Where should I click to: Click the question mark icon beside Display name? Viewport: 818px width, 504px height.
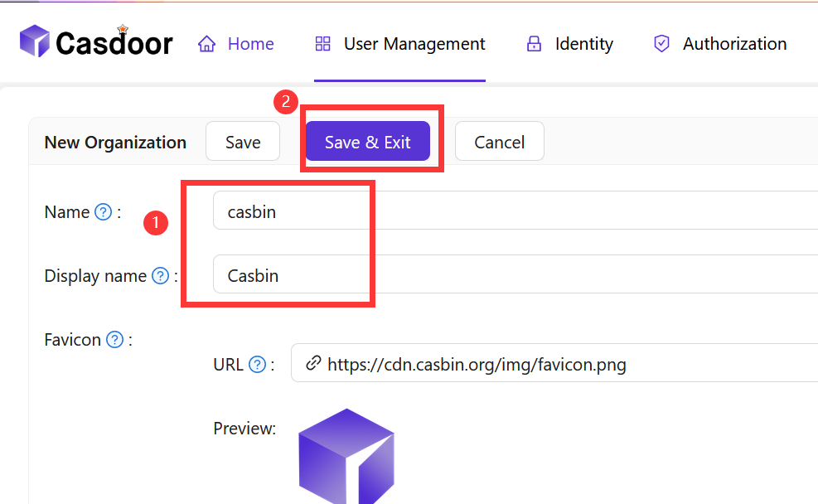159,276
